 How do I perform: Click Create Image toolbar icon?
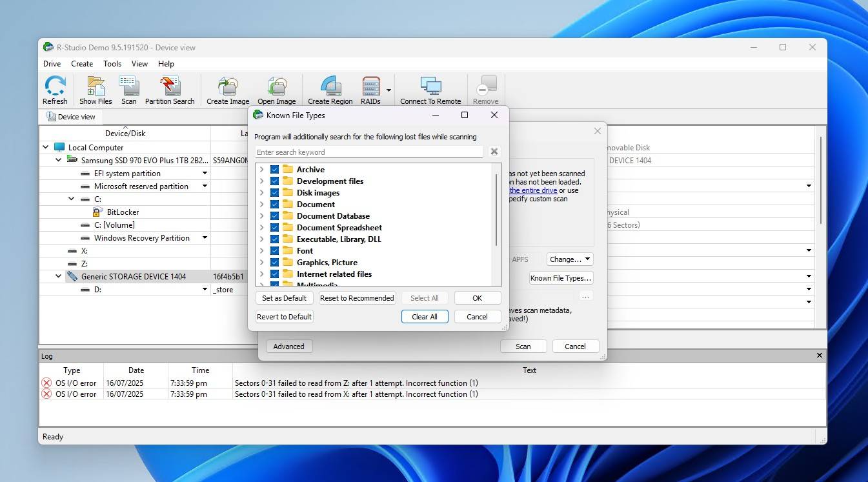(x=228, y=86)
